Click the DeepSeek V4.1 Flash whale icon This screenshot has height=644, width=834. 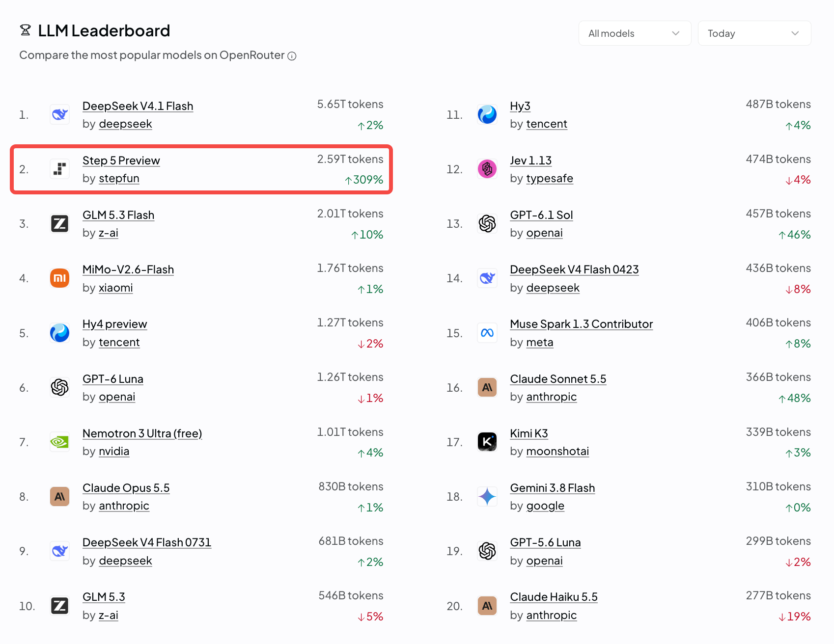[x=60, y=115]
